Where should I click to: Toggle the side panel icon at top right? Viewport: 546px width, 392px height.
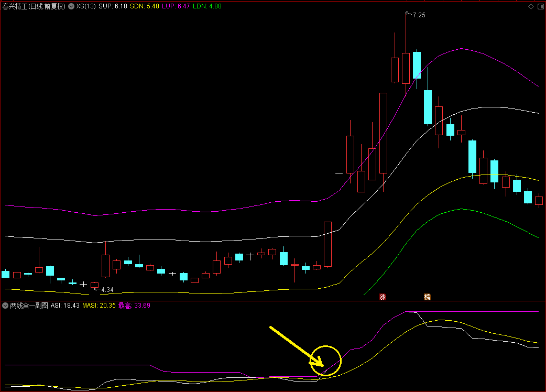pos(541,6)
